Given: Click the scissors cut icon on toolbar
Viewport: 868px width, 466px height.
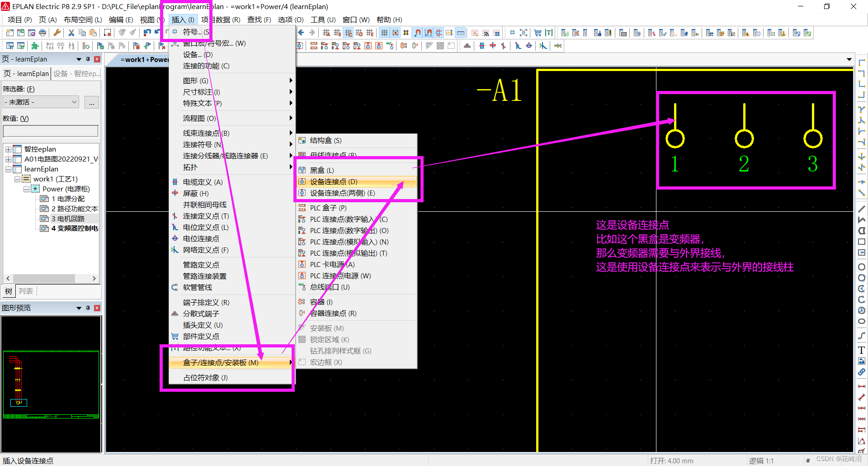Looking at the screenshot, I should tap(71, 32).
